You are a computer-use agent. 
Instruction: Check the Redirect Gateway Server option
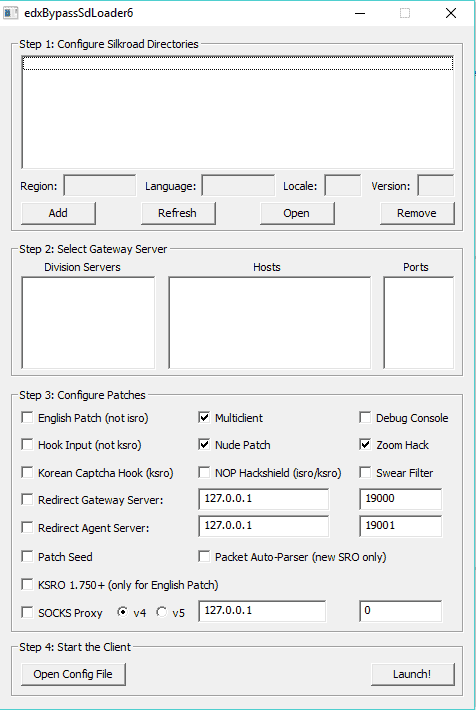coord(27,499)
